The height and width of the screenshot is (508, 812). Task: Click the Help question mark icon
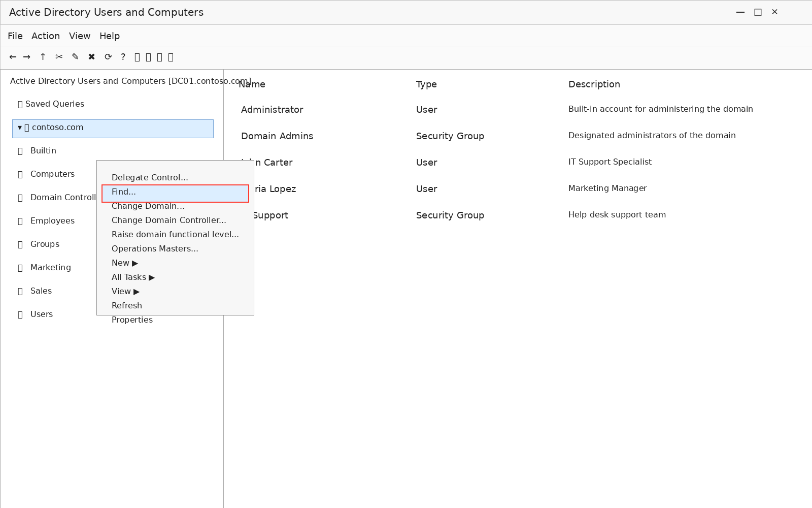pos(123,57)
